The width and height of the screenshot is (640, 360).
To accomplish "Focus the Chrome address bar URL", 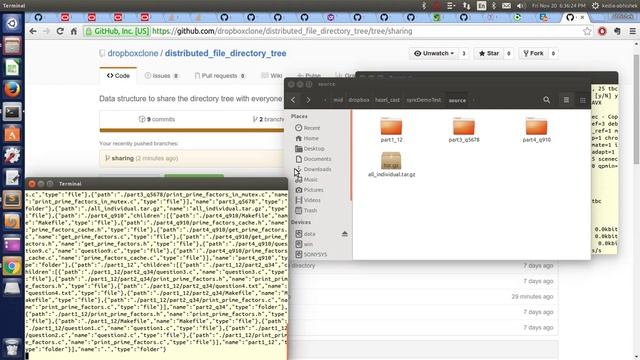I will pos(282,31).
